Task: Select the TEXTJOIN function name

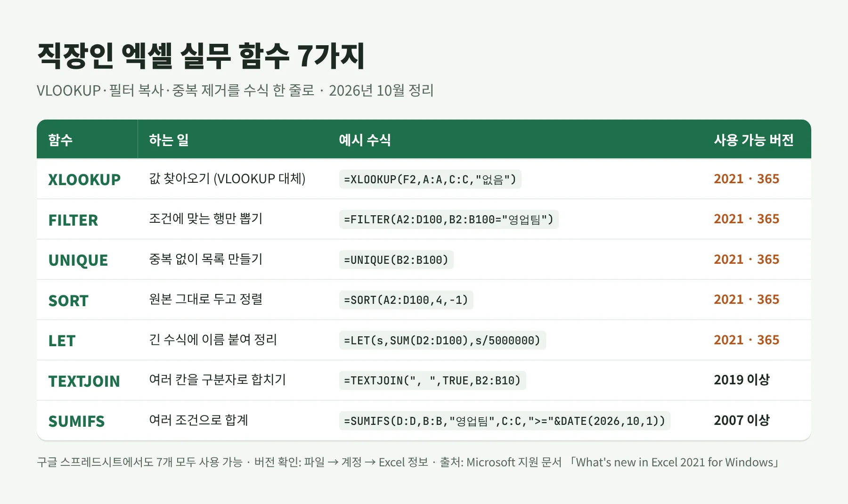Action: pos(84,381)
